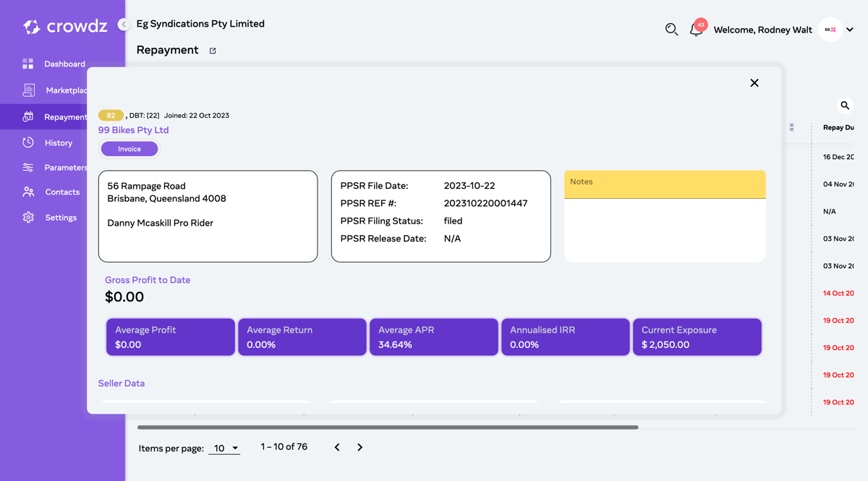The width and height of the screenshot is (868, 481).
Task: Go to the next page arrow
Action: pyautogui.click(x=359, y=448)
